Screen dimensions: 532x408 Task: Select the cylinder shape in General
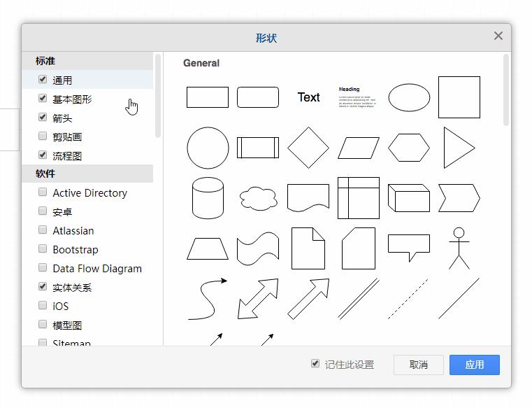click(x=208, y=198)
